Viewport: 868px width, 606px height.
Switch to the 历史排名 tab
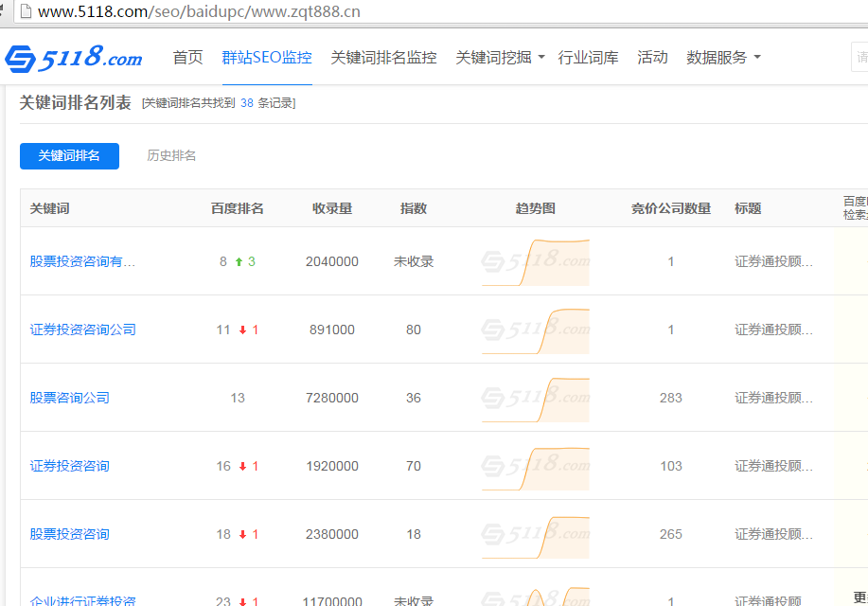pos(171,155)
